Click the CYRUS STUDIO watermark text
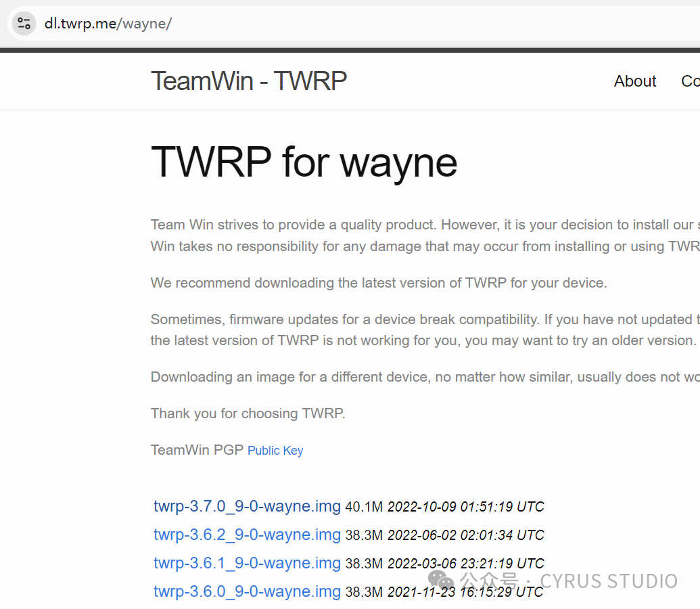Screen dimensions: 700x609 609,581
